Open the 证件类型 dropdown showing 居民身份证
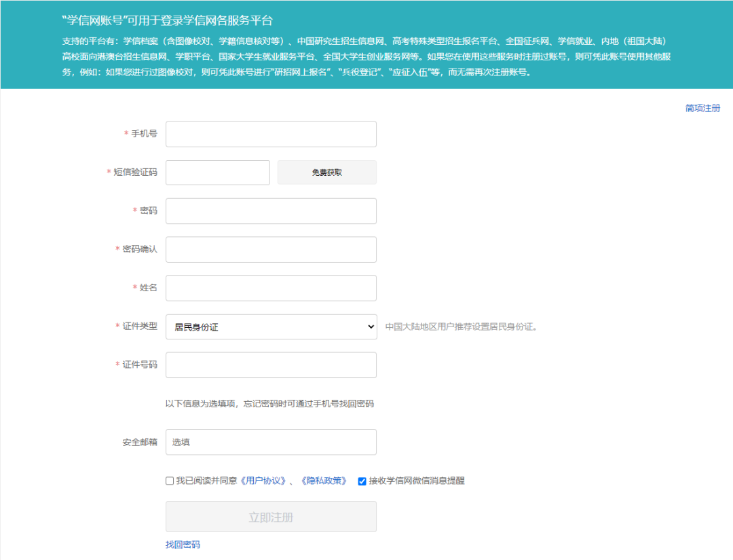The width and height of the screenshot is (733, 560). [x=271, y=326]
